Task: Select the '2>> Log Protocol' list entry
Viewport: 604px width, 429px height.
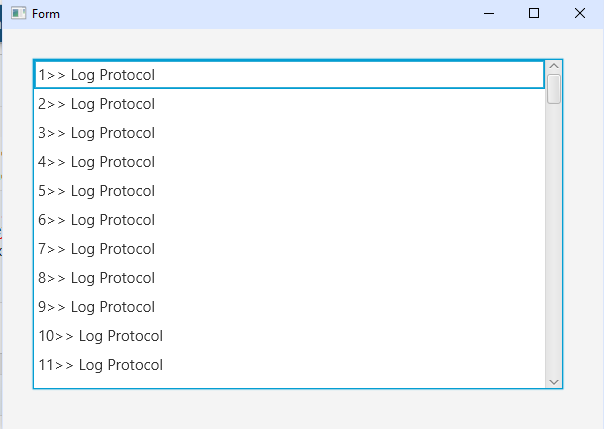Action: tap(290, 104)
